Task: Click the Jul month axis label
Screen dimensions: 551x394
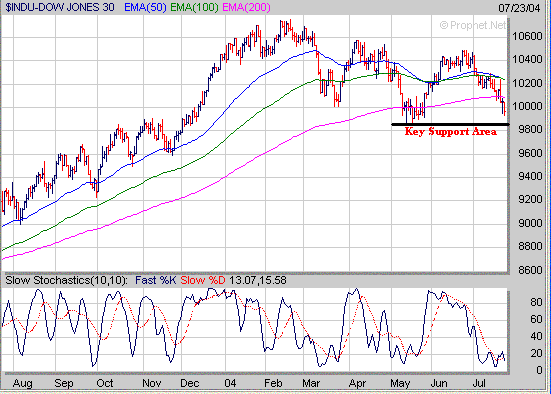Action: [479, 383]
